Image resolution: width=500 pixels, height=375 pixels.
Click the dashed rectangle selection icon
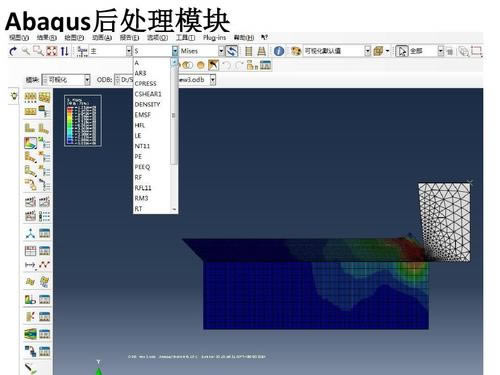[x=477, y=51]
